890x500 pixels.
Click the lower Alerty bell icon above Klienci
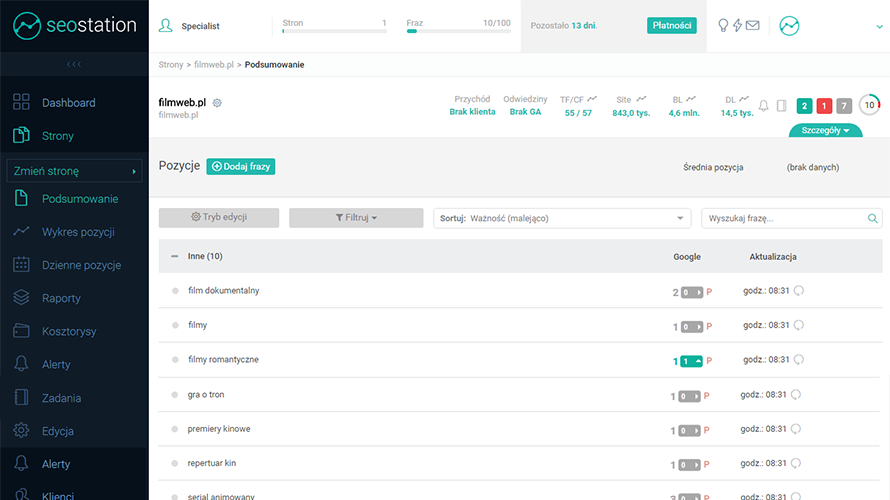21,463
